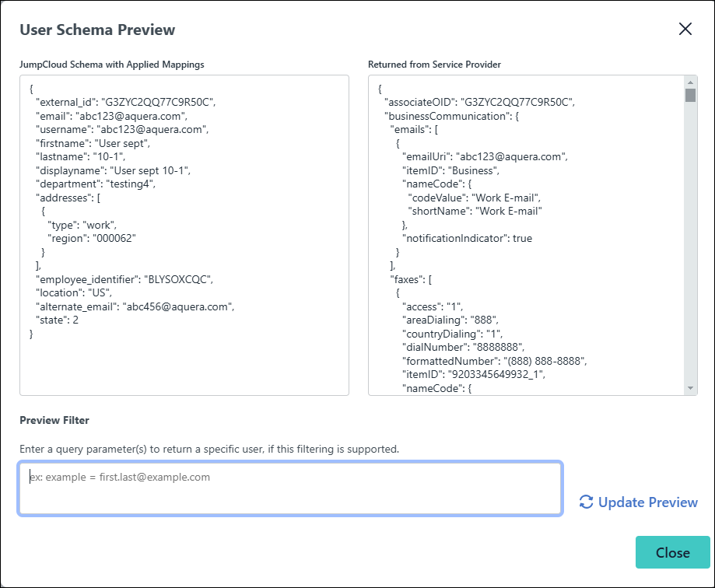Grab the scrollbar thumb in Service Provider pane

pos(690,96)
